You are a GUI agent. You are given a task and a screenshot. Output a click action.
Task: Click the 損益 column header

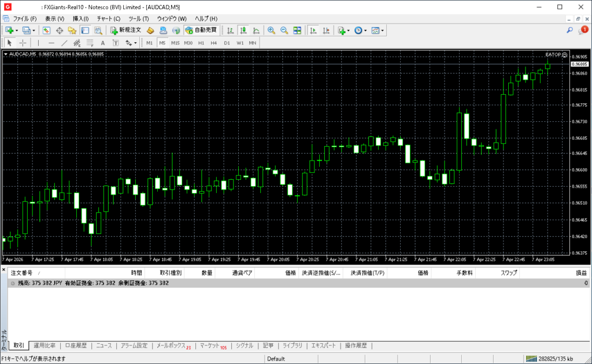click(x=581, y=273)
